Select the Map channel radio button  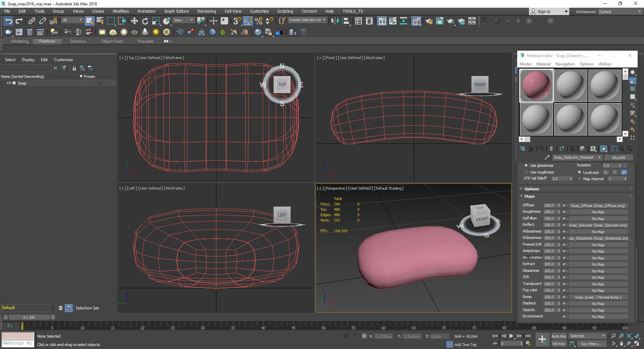[x=579, y=179]
